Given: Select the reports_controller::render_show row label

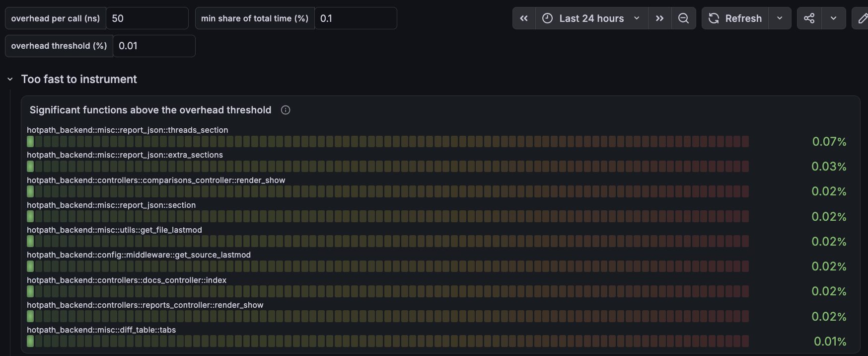Looking at the screenshot, I should [x=145, y=305].
